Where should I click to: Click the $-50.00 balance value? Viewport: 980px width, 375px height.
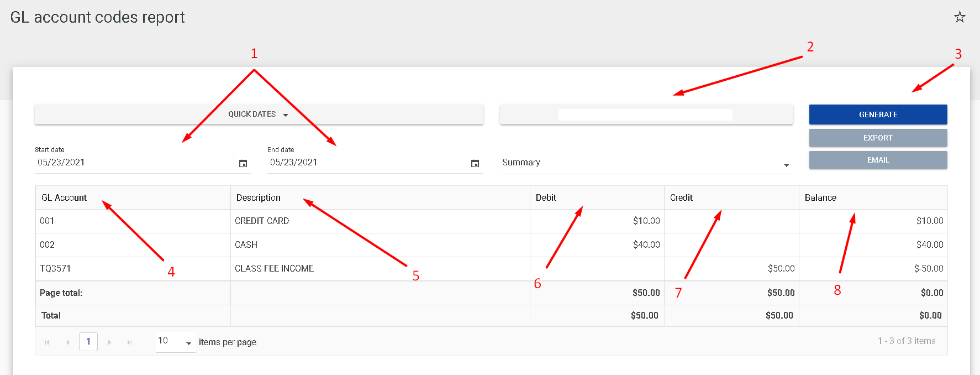[929, 268]
